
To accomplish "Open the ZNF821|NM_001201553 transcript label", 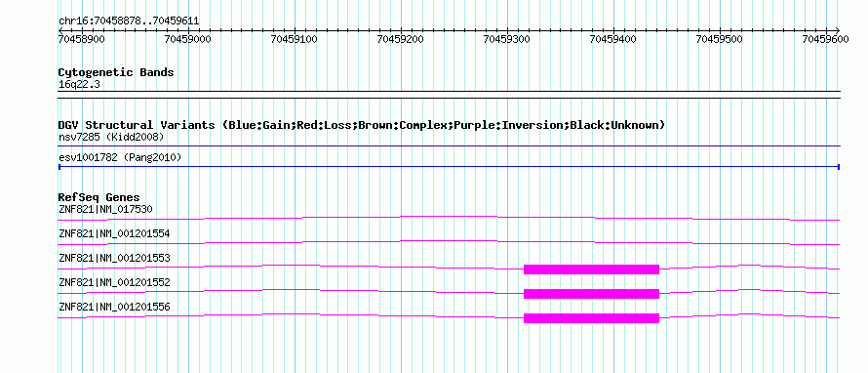I will coord(114,259).
